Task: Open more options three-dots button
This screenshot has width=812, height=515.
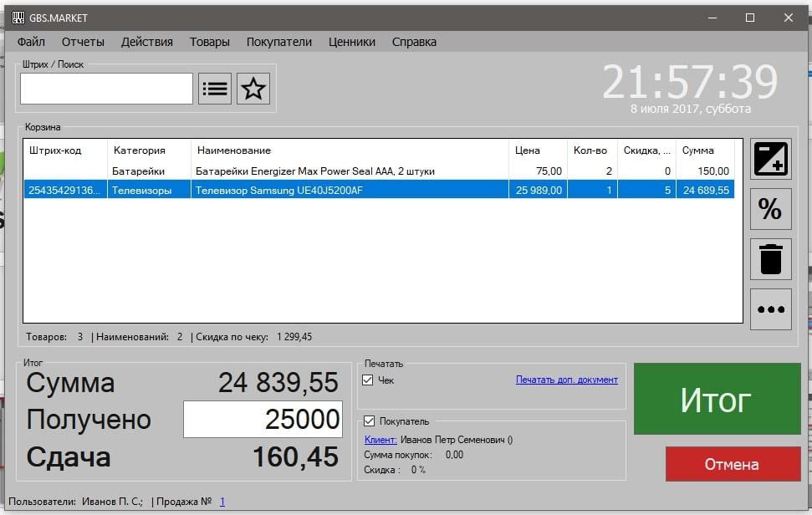Action: (x=770, y=309)
